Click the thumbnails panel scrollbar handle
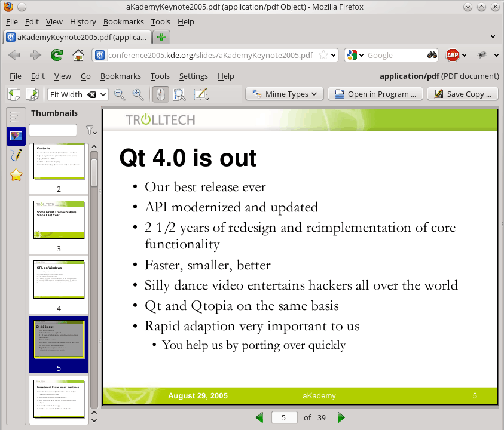 coord(94,173)
